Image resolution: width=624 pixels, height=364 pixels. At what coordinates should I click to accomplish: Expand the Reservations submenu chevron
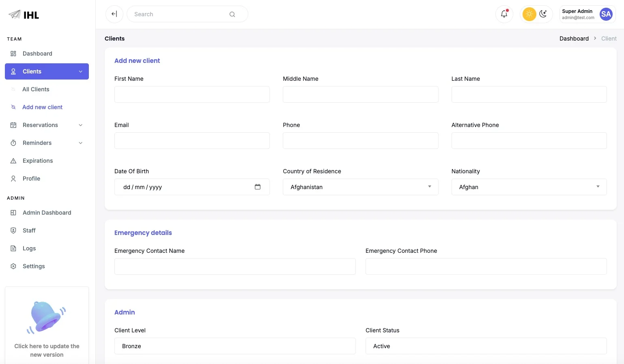point(81,125)
